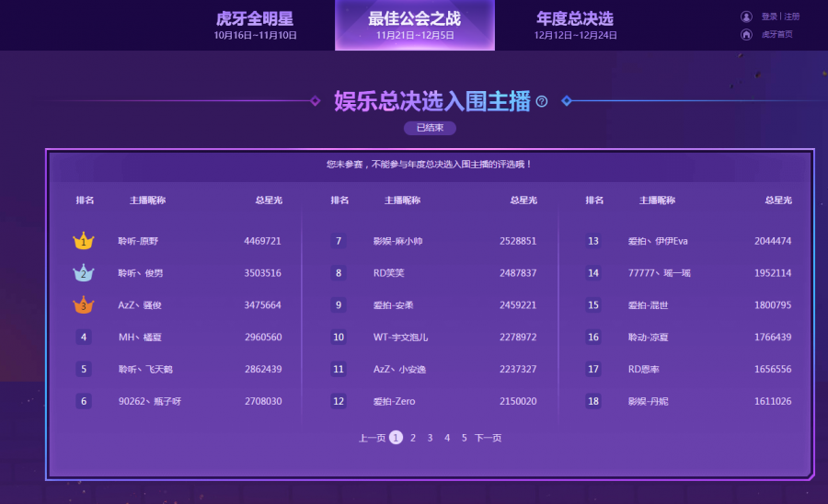Open streamer 聆听-原野 from the ranking
Screen dimensions: 828x504
click(138, 241)
